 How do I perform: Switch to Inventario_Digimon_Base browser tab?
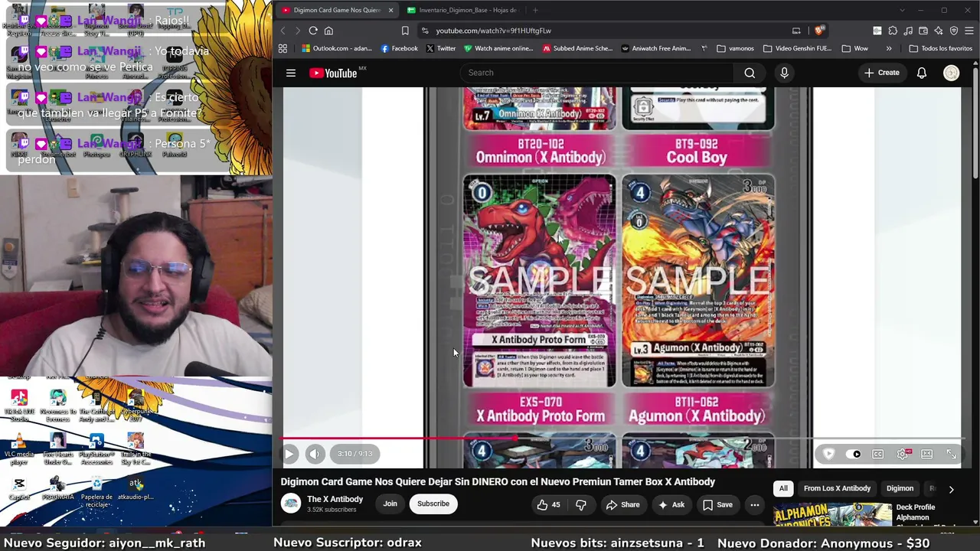tap(462, 10)
